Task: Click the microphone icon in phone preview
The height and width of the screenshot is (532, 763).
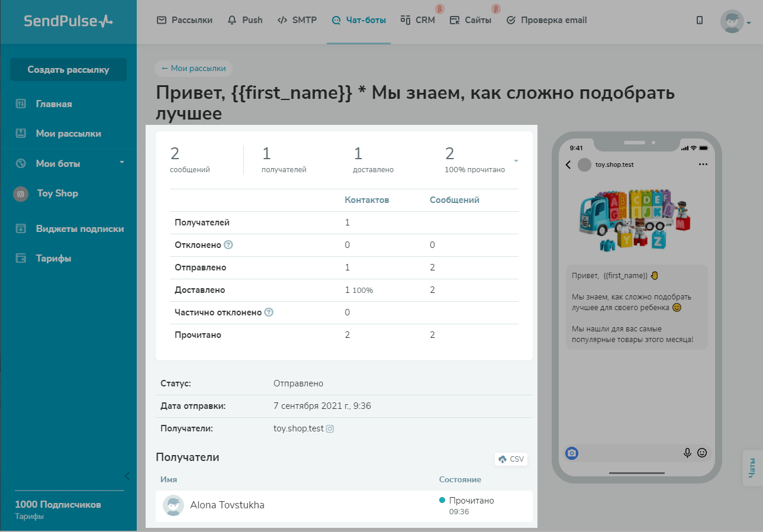Action: 687,453
